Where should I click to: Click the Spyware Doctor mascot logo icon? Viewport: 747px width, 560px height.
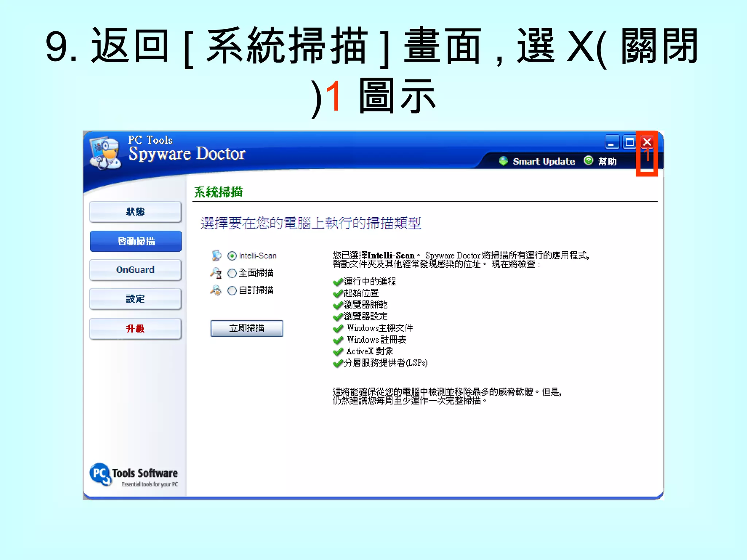[x=105, y=153]
